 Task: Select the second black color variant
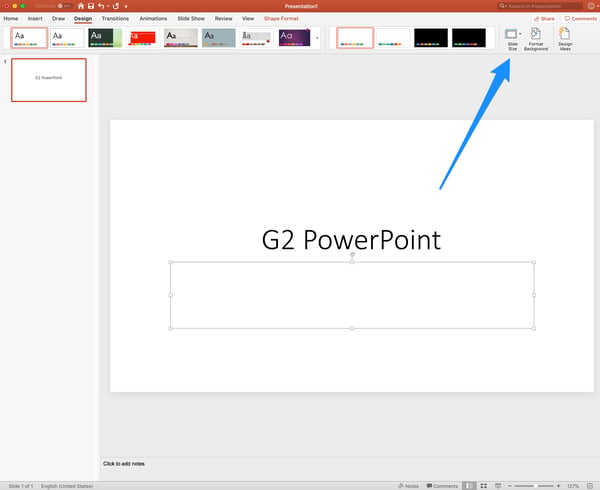(469, 37)
